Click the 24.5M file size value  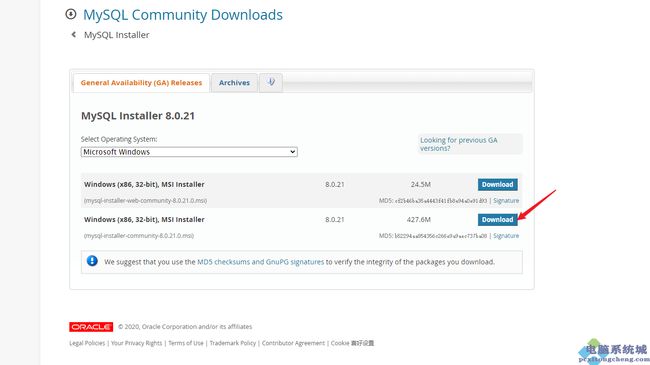pos(420,185)
